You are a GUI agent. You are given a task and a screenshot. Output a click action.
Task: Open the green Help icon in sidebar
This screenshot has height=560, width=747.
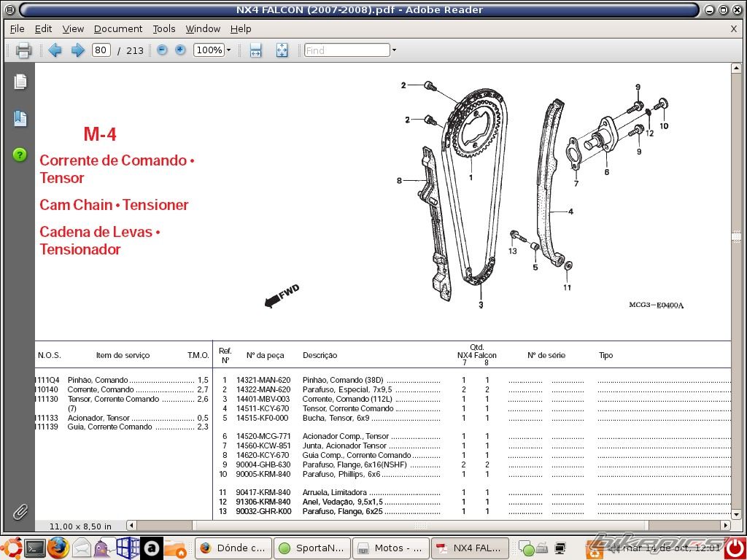(20, 155)
